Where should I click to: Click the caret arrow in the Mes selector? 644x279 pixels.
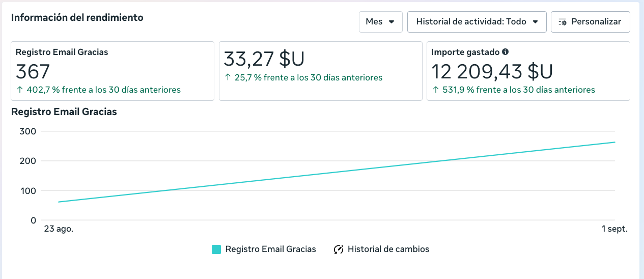tap(391, 22)
